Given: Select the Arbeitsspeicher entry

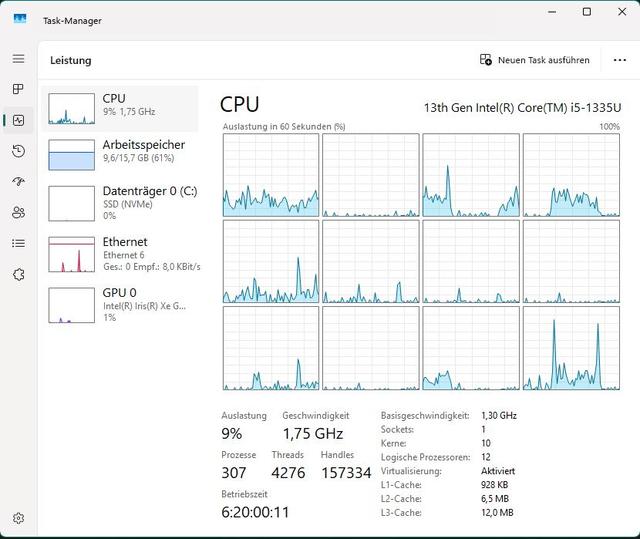Looking at the screenshot, I should (x=120, y=155).
